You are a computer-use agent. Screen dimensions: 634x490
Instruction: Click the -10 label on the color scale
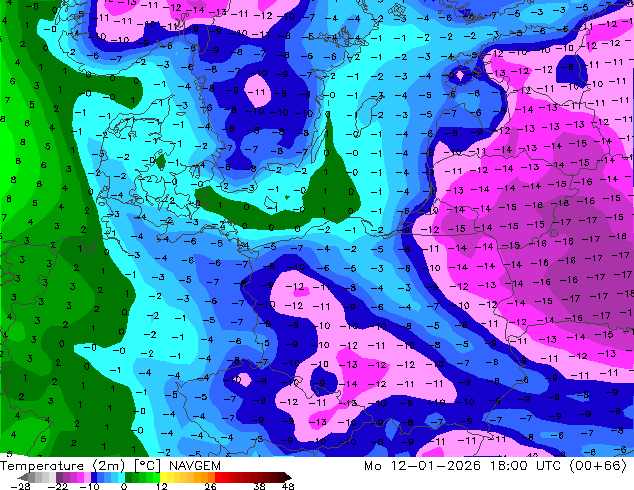tap(89, 486)
